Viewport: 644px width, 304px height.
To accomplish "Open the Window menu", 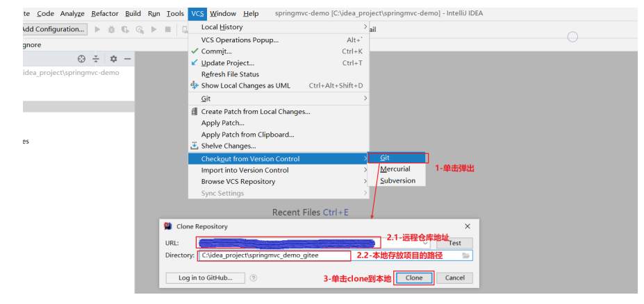I will click(x=223, y=14).
